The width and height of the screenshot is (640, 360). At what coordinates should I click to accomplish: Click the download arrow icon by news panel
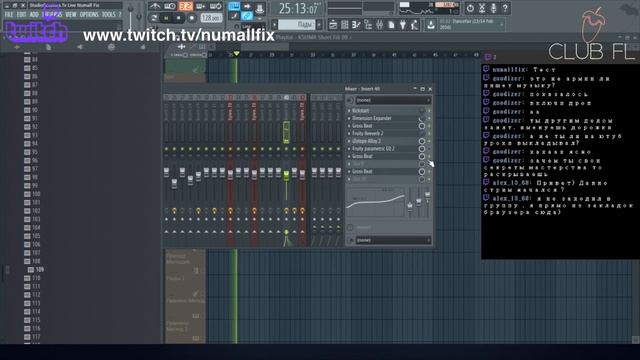pos(431,25)
